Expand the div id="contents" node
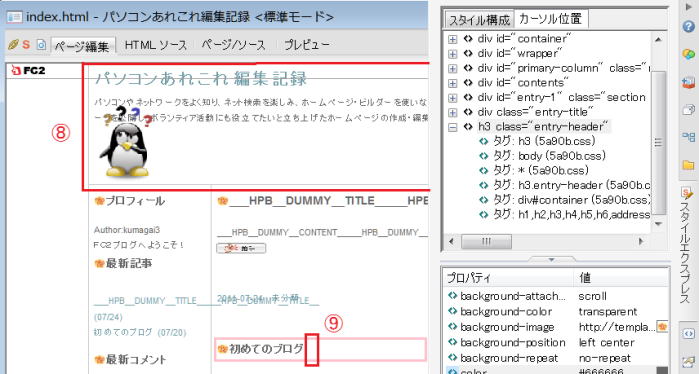The width and height of the screenshot is (699, 374). [x=452, y=83]
